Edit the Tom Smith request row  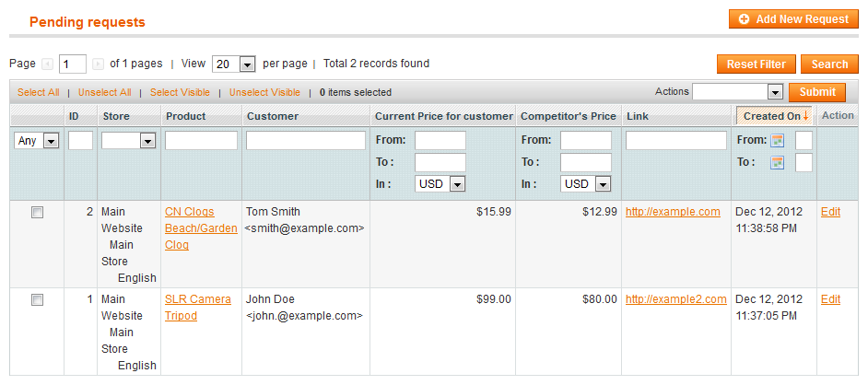(x=830, y=212)
